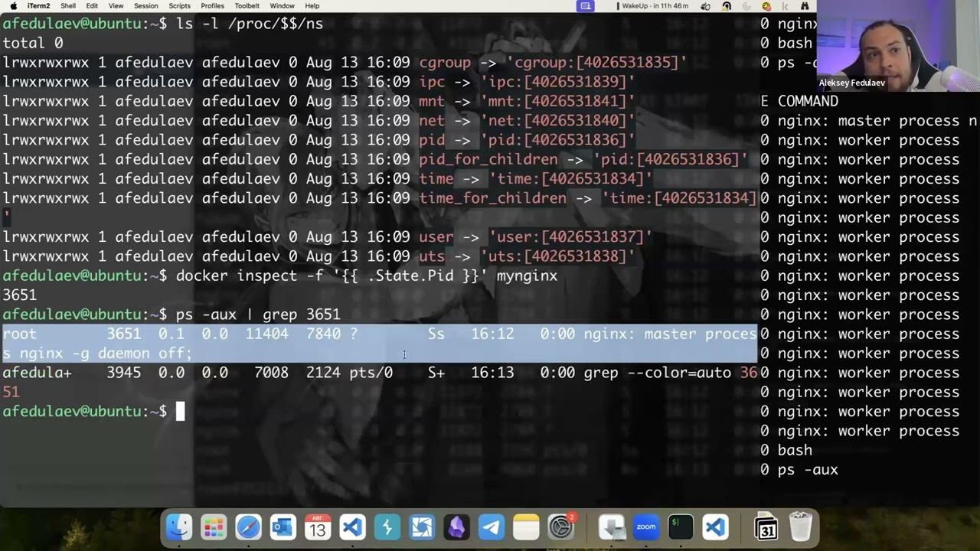Open the teal lightning bolt app in Dock
This screenshot has width=980, height=551.
point(387,527)
